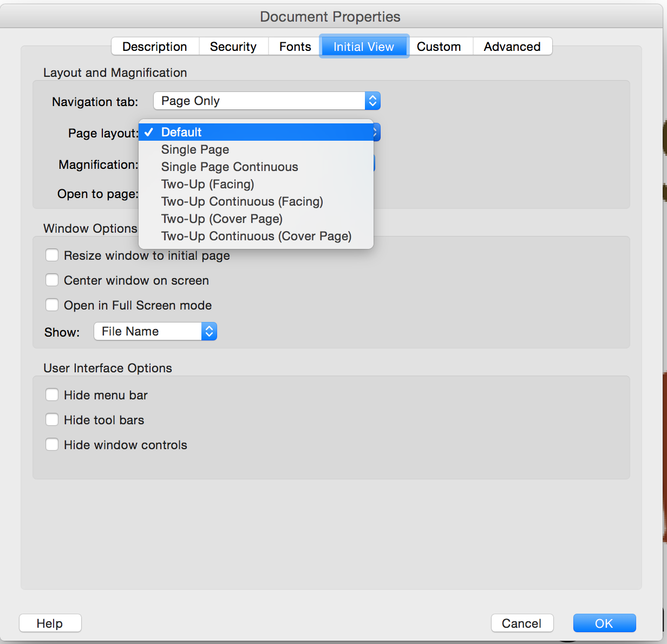The width and height of the screenshot is (667, 644).
Task: Open the Security tab
Action: [233, 47]
